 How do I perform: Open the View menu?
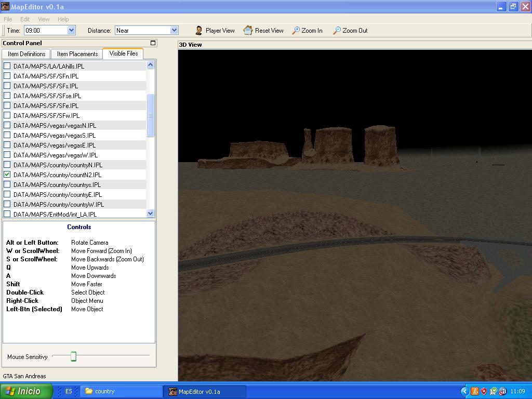click(44, 19)
